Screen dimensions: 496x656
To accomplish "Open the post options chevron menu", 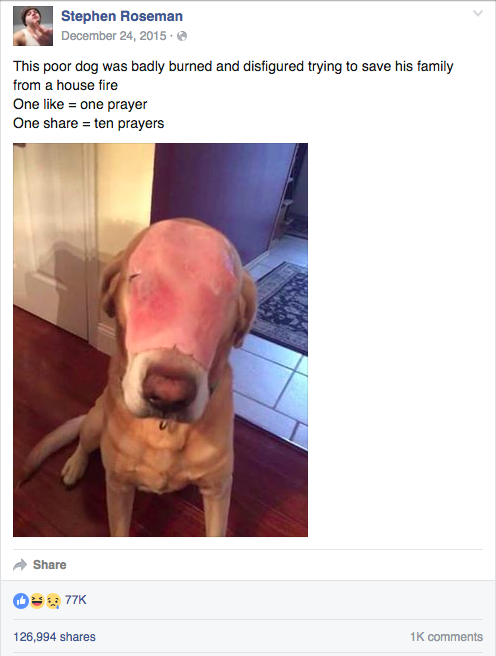I will click(x=478, y=13).
